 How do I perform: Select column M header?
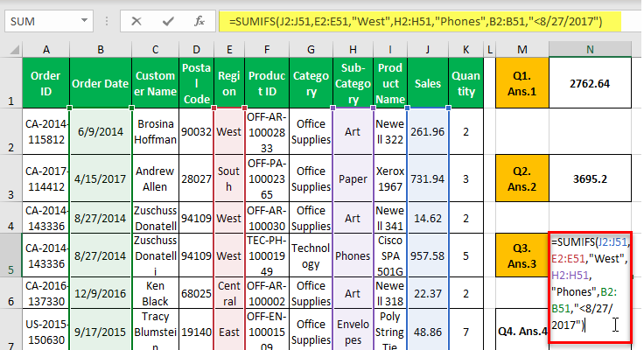coord(522,50)
